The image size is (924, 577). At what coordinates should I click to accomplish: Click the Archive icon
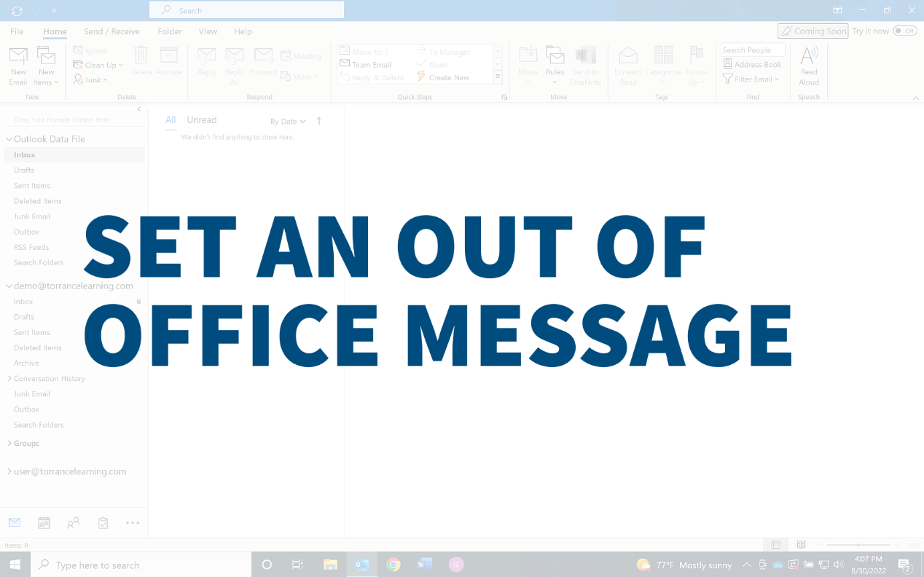(x=168, y=55)
